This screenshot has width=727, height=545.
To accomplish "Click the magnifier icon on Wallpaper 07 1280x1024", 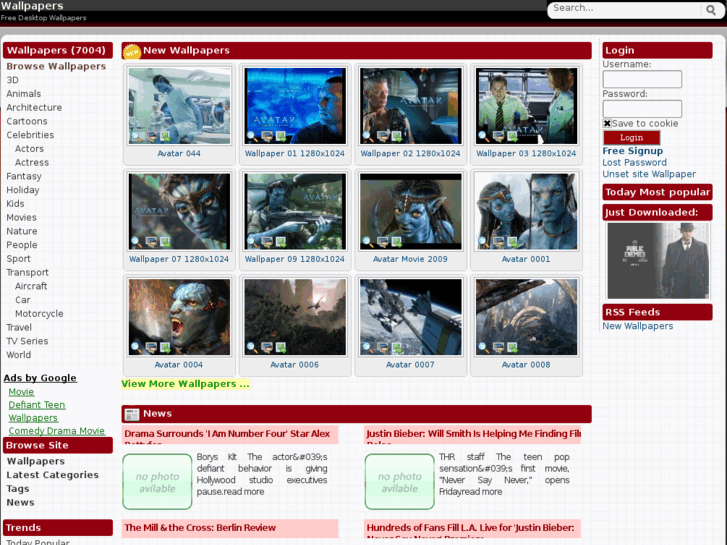I will pos(136,242).
